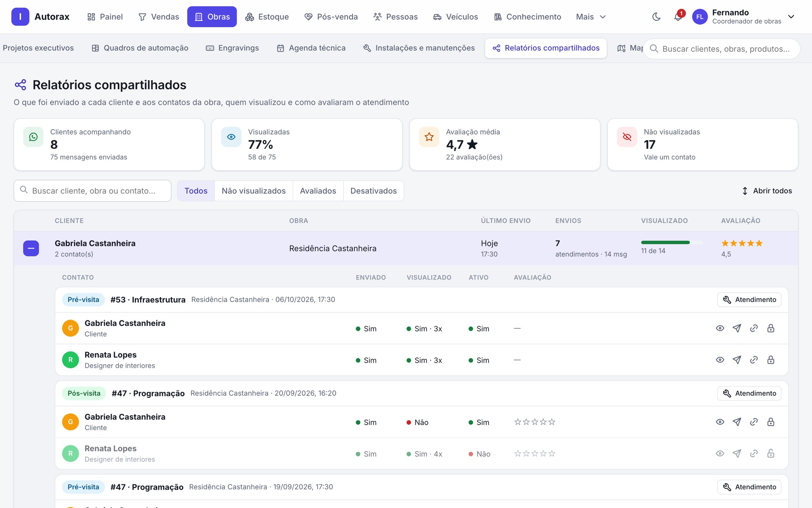Toggle lock for Renata Lopes in #53
The height and width of the screenshot is (508, 812).
point(771,360)
